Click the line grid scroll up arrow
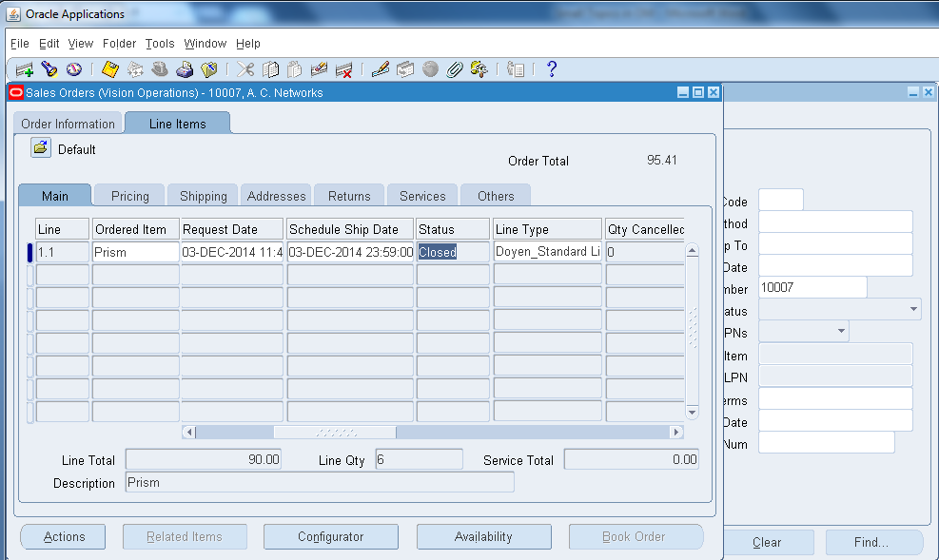Image resolution: width=939 pixels, height=560 pixels. [x=693, y=251]
